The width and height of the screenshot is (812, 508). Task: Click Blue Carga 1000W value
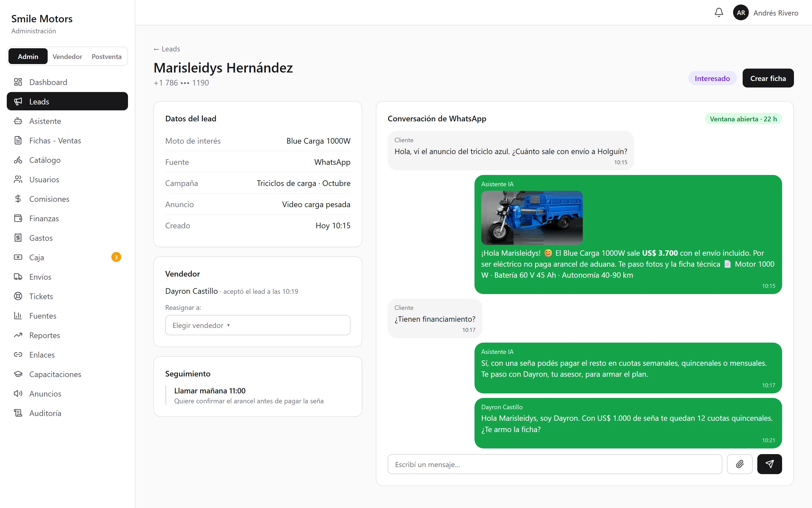pyautogui.click(x=318, y=141)
